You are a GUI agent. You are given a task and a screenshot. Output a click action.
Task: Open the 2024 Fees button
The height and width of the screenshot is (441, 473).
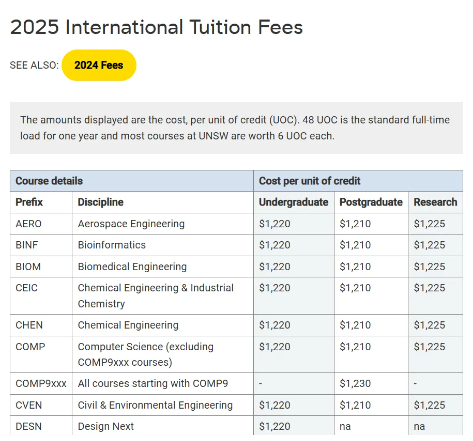point(99,65)
